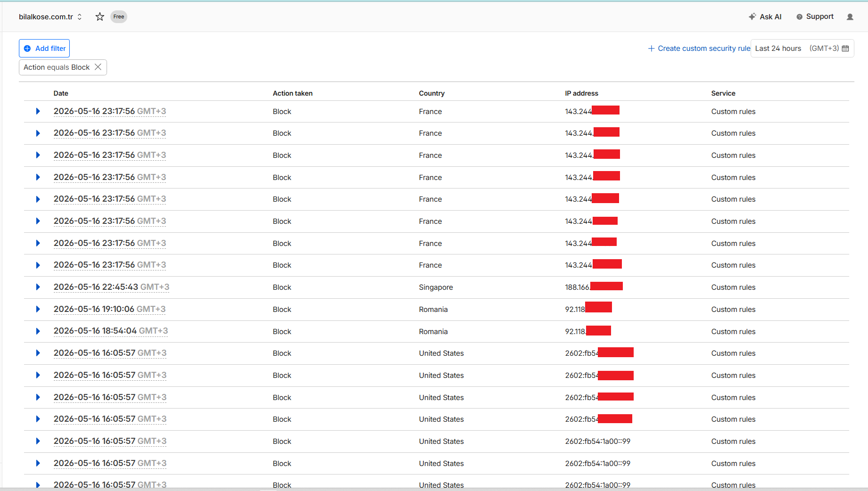
Task: Click Custom rules in the Singapore row
Action: point(733,287)
